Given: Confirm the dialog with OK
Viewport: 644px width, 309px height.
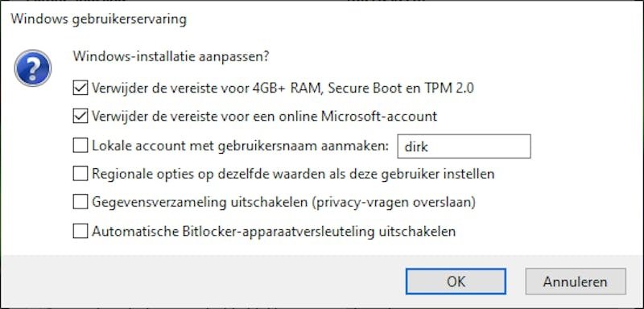Looking at the screenshot, I should pyautogui.click(x=456, y=282).
